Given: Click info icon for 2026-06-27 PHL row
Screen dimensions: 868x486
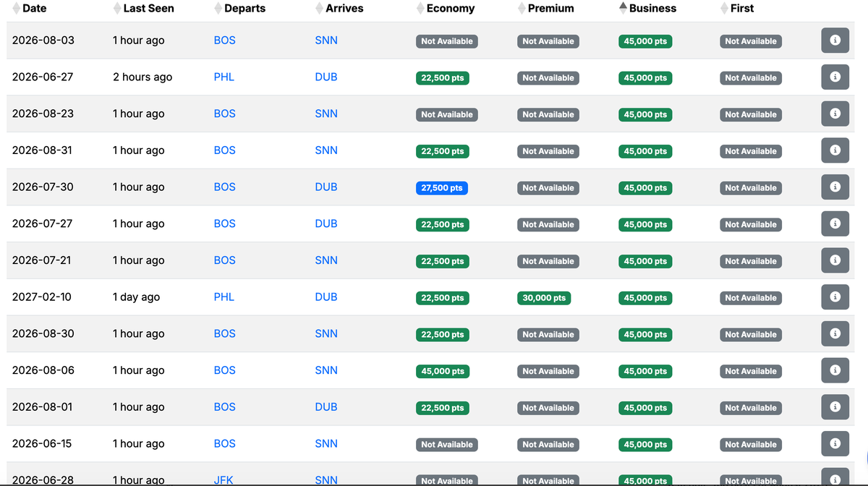Looking at the screenshot, I should tap(835, 77).
